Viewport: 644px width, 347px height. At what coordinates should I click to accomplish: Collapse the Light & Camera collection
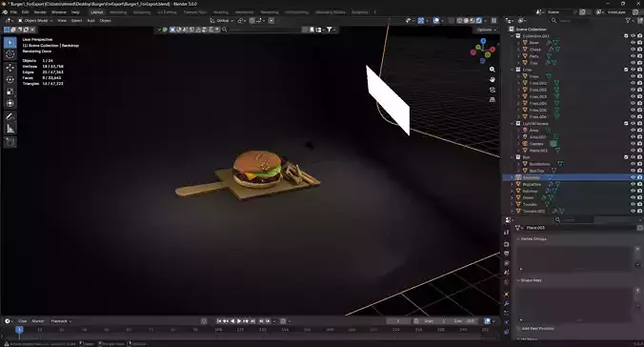coord(513,123)
